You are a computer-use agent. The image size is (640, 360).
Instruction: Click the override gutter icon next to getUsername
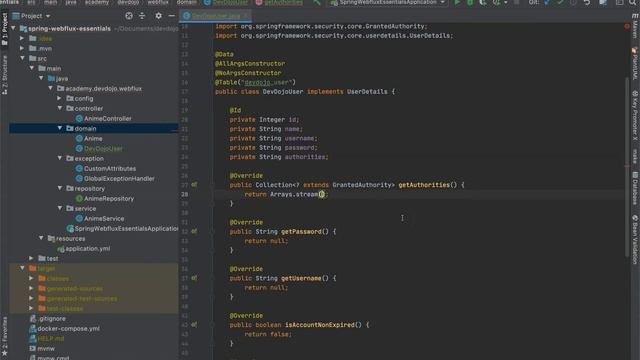pyautogui.click(x=194, y=278)
